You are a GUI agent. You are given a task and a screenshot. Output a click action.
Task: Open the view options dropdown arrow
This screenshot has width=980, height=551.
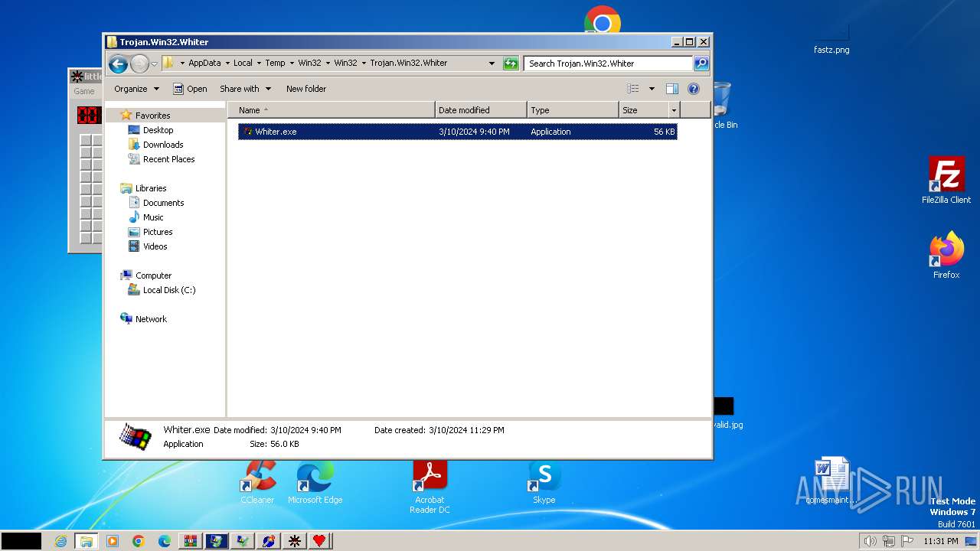tap(652, 89)
